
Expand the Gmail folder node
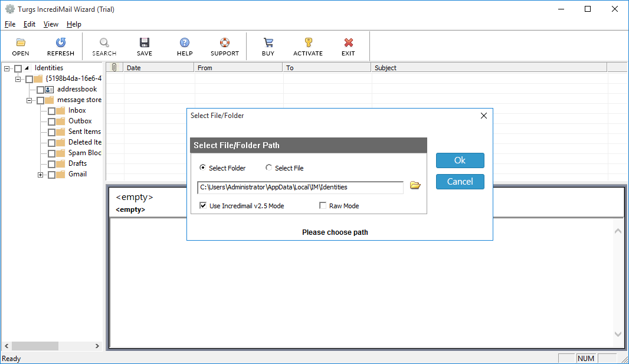coord(41,175)
